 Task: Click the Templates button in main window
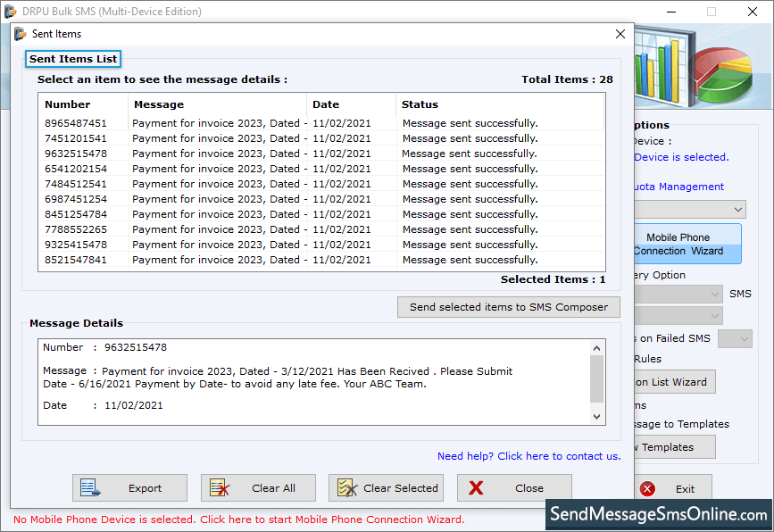[x=675, y=447]
